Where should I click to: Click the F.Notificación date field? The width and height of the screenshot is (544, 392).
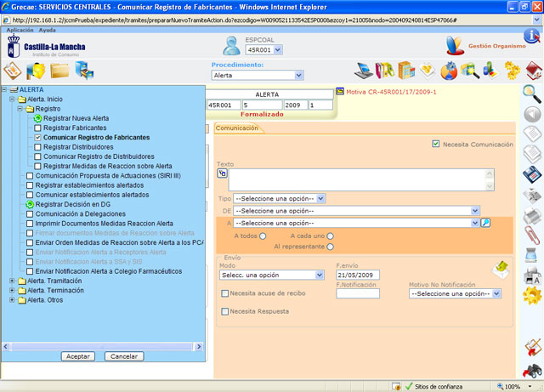pyautogui.click(x=358, y=293)
